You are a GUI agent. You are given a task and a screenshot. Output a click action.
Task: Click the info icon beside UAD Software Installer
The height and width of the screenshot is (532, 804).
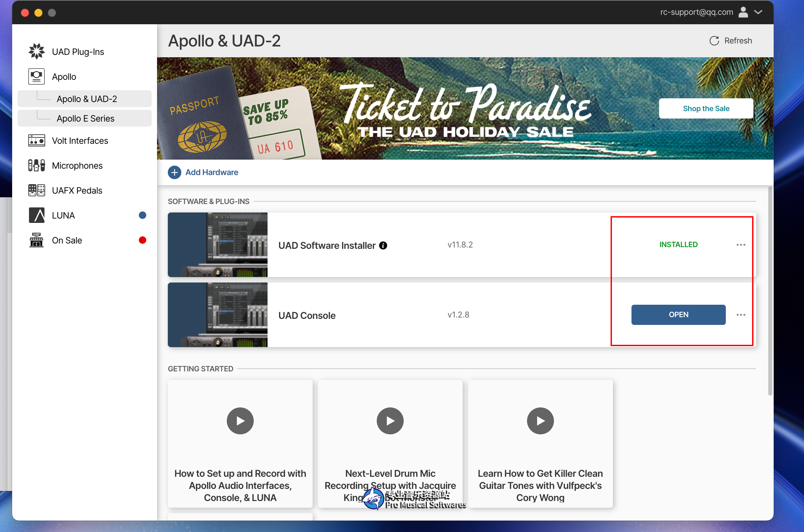(x=383, y=245)
